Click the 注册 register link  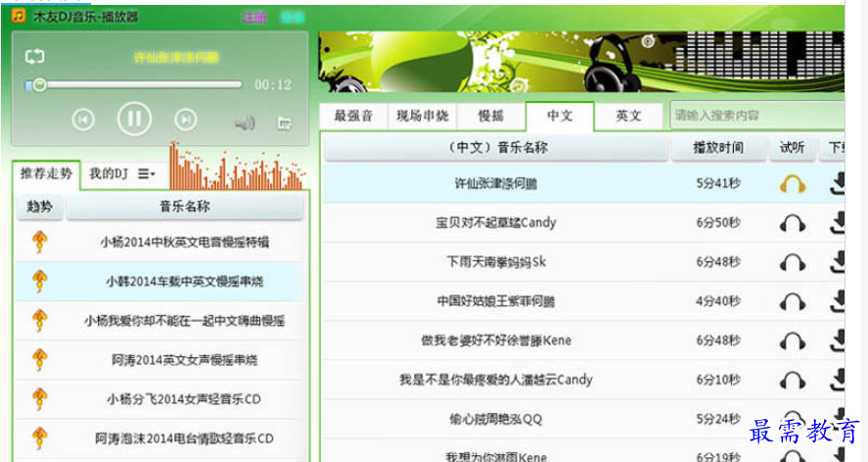[x=254, y=18]
